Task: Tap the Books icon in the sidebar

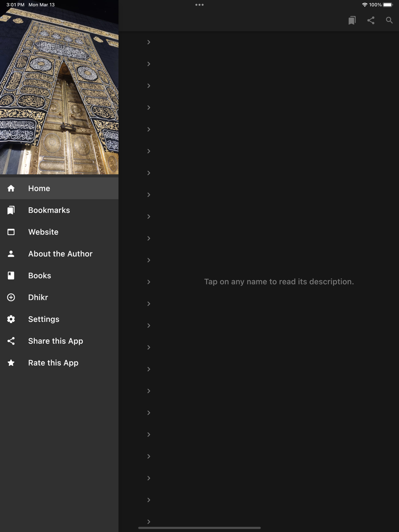Action: pyautogui.click(x=11, y=276)
